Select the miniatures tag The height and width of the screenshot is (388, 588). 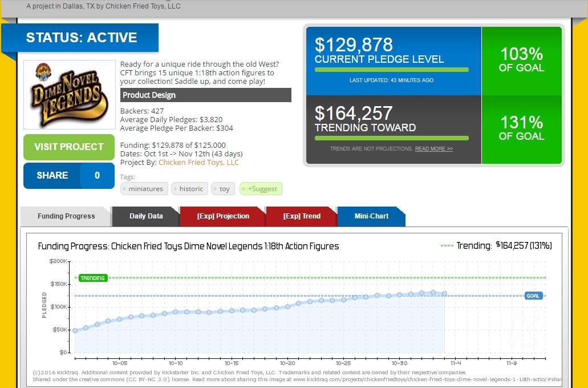pos(144,189)
